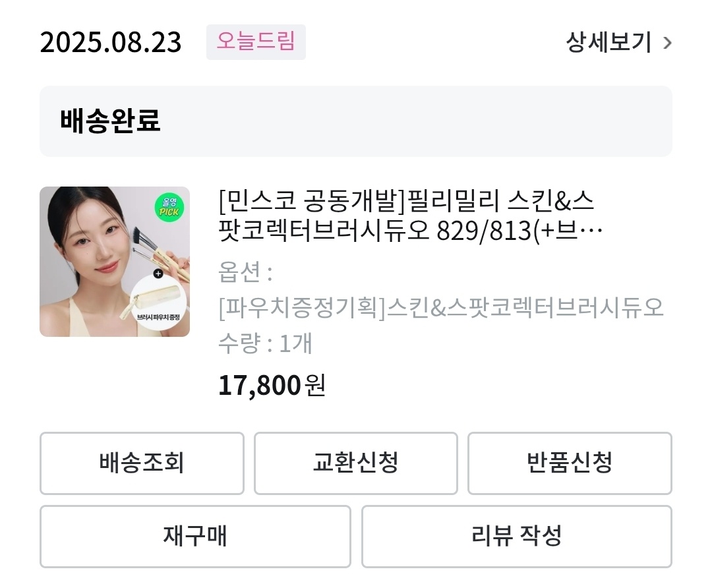Click the 수량 : 1개 quantity text
Viewport: 712px width, 588px height.
coord(265,343)
